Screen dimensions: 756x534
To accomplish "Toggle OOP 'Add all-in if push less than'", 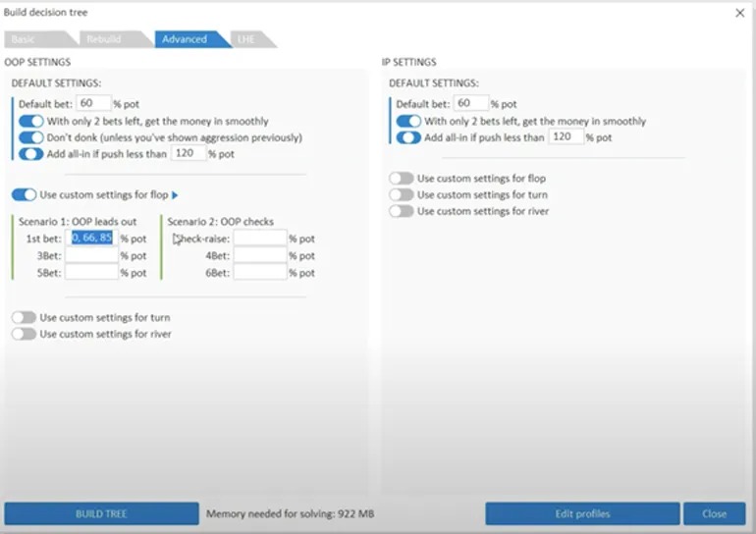I will (x=31, y=153).
